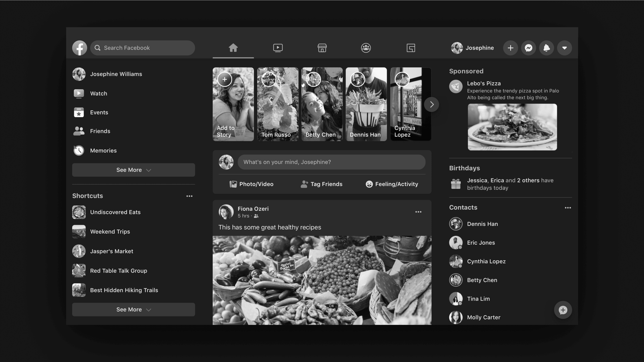Open options on Fiona Ozeri's post
The image size is (644, 362).
click(418, 212)
